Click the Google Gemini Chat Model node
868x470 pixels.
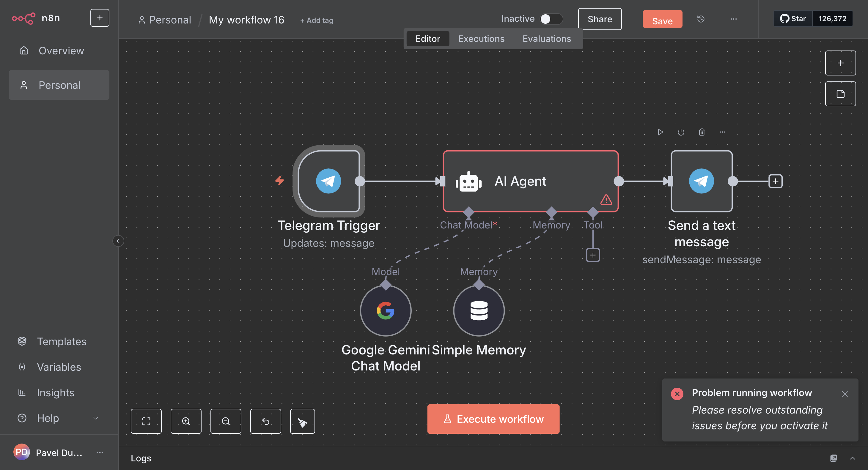click(386, 310)
